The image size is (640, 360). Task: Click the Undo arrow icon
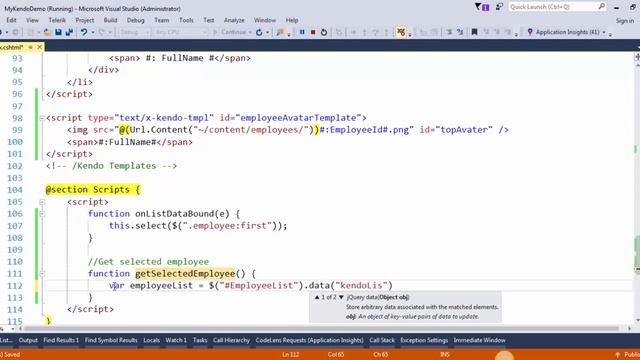coord(84,32)
